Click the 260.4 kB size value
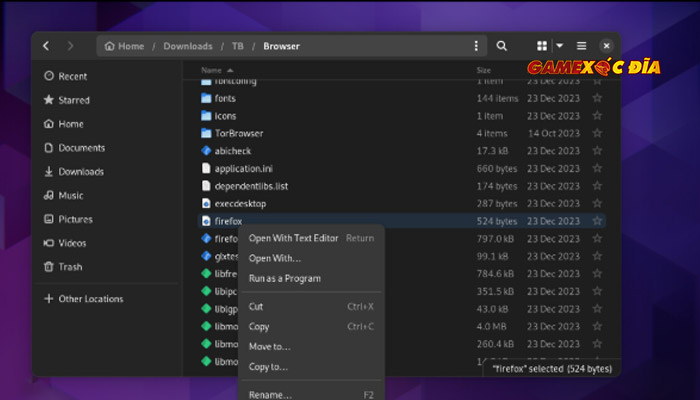 pos(495,344)
